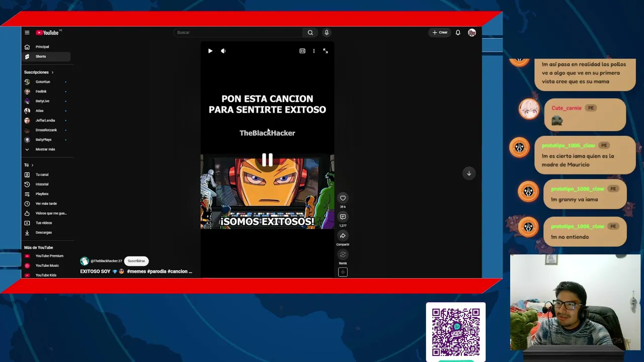Viewport: 644px width, 362px height.
Task: Toggle closed captions on the short
Action: (302, 51)
